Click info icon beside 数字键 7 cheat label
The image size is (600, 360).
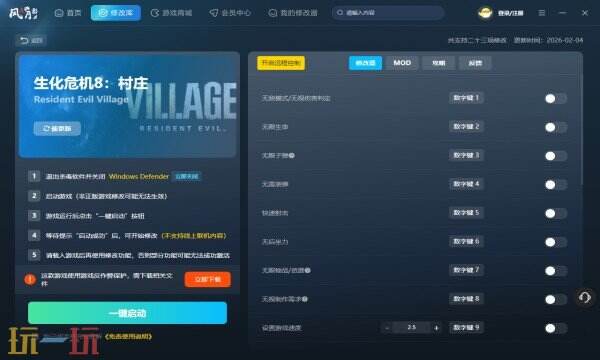tap(308, 270)
